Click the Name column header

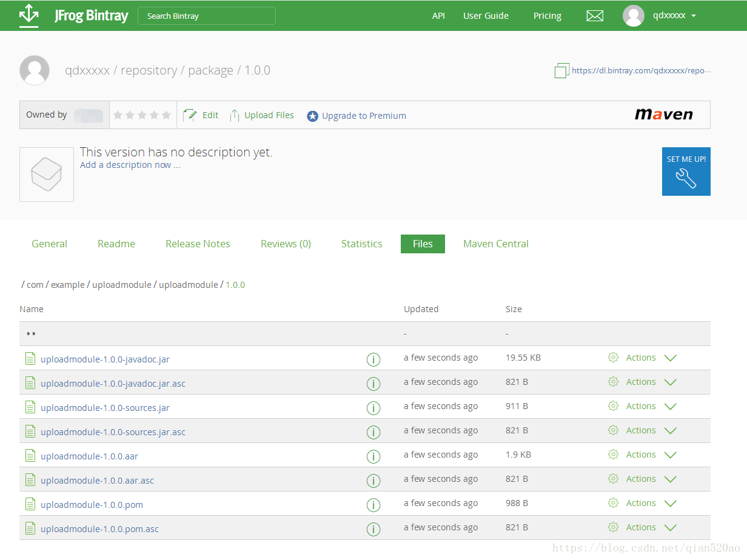coord(32,309)
